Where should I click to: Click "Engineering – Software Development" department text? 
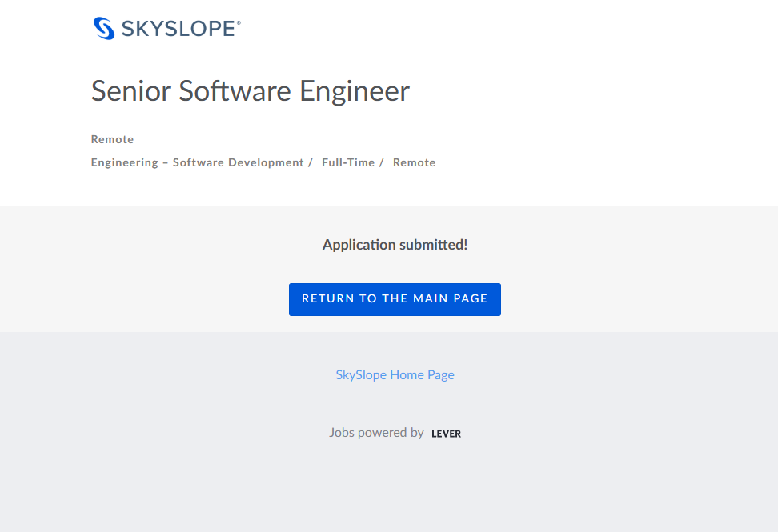click(x=197, y=162)
